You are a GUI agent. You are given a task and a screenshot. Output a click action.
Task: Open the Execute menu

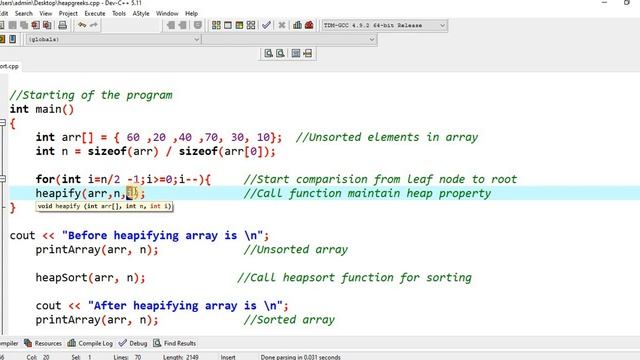[x=95, y=13]
